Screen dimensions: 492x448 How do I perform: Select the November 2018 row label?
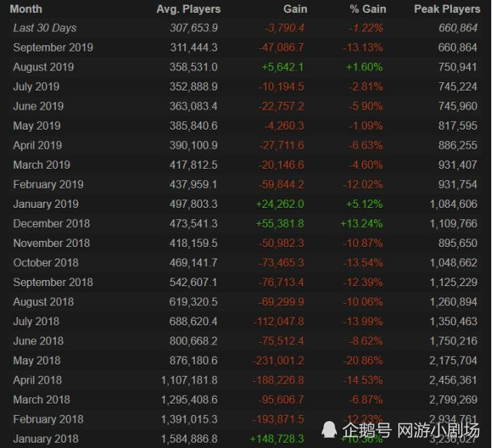click(51, 243)
